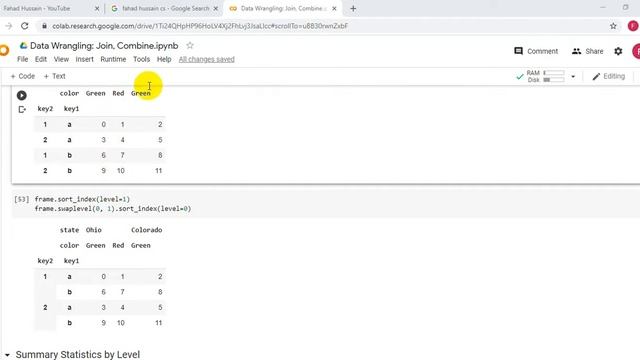Add a new Code cell
Viewport: 640px width, 360px height.
tap(23, 76)
